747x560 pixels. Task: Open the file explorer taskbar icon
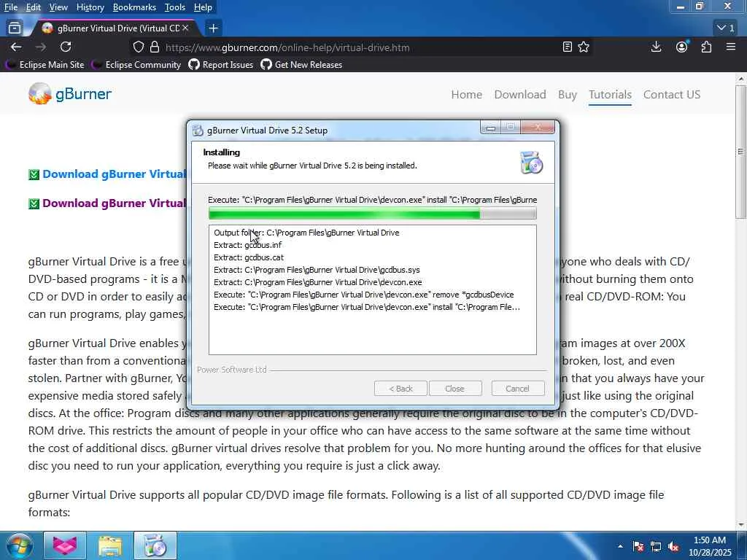[110, 545]
